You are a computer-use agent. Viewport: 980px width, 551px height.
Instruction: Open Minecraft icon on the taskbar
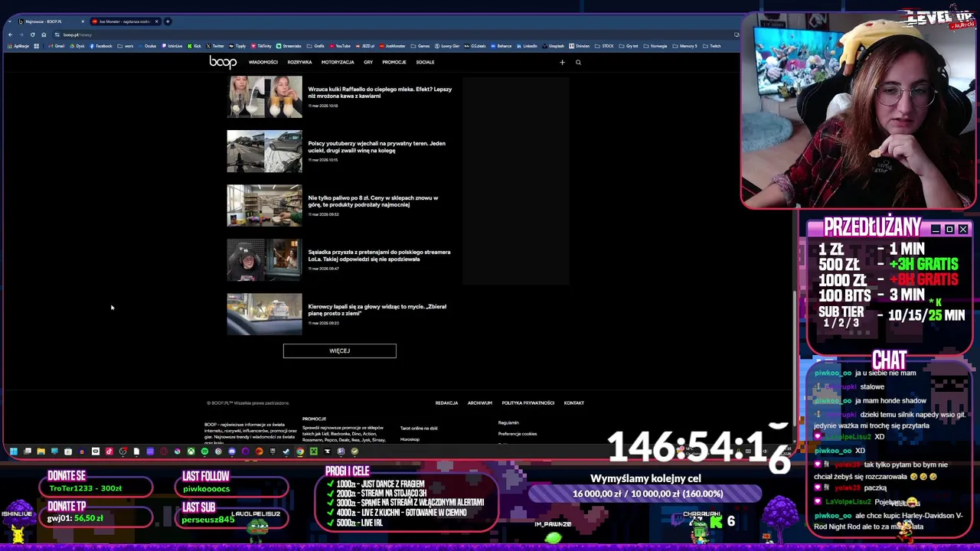[314, 452]
